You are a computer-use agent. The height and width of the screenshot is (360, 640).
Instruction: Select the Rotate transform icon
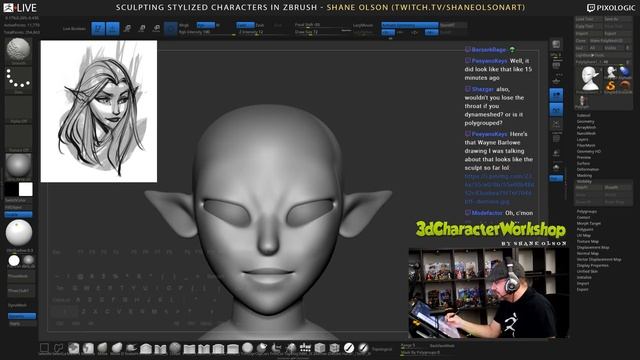156,29
